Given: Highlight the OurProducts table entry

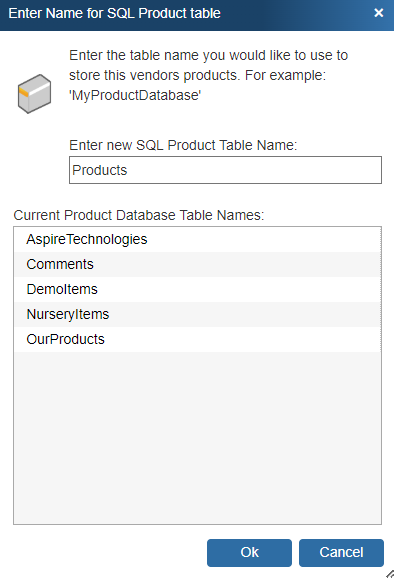Looking at the screenshot, I should (x=198, y=339).
